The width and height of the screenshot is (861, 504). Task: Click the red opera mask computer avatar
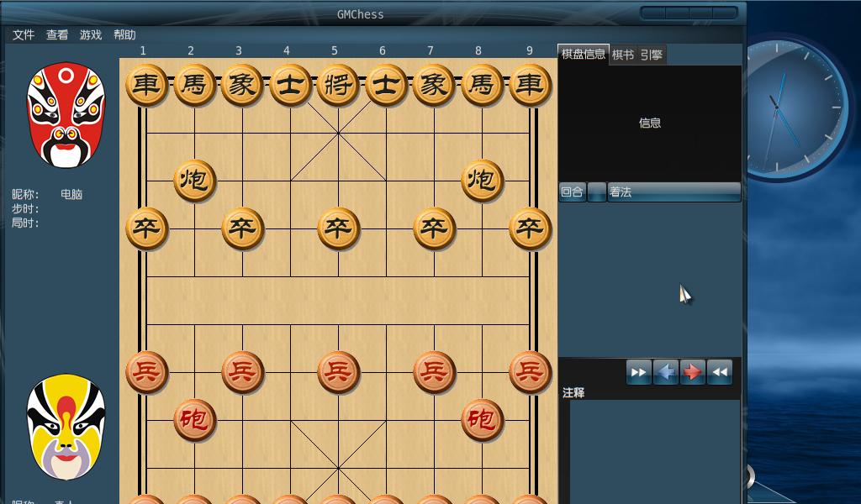click(x=66, y=114)
